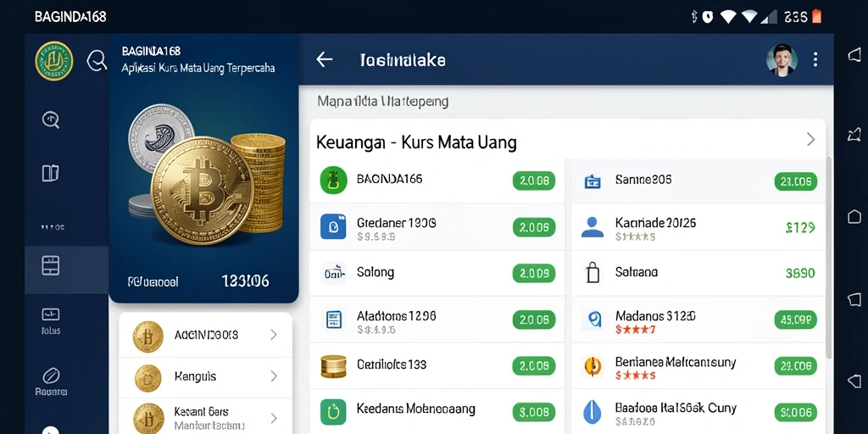
Task: Click the round green-gold app logo
Action: coord(53,61)
